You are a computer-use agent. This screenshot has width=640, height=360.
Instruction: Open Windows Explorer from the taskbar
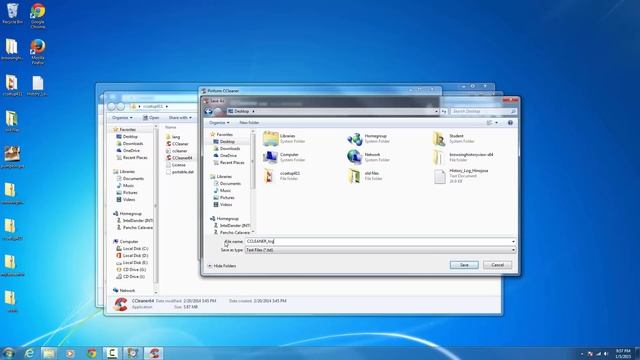coord(49,353)
